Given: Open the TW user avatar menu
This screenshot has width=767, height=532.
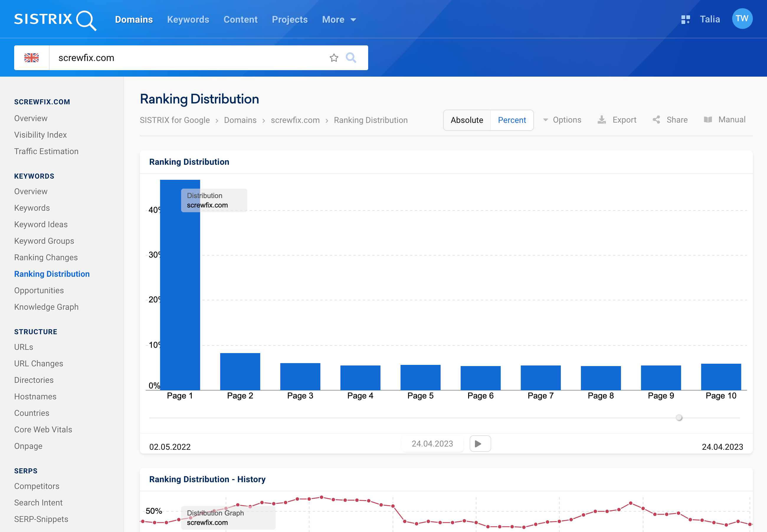Looking at the screenshot, I should [x=742, y=19].
